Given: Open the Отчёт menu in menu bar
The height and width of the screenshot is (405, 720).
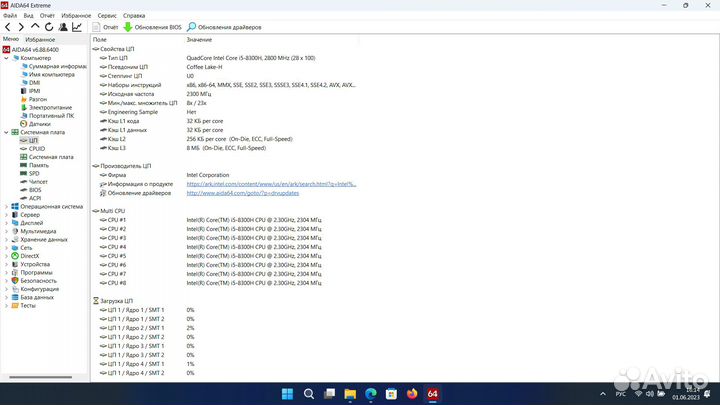Looking at the screenshot, I should coord(47,16).
